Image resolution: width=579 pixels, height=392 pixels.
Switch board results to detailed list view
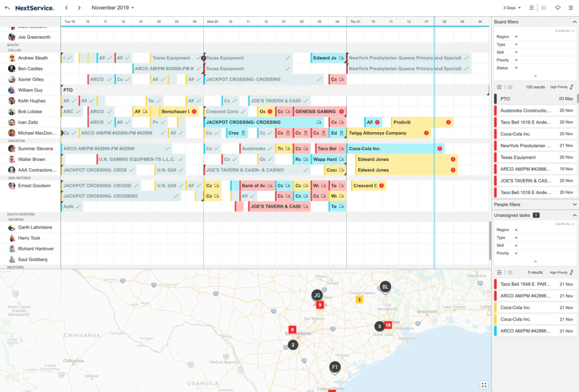pos(510,87)
